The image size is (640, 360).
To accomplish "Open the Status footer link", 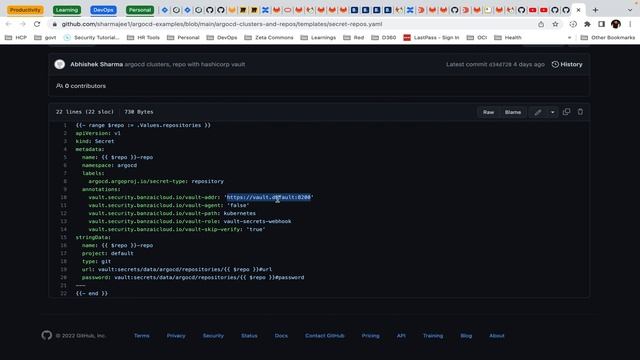I will 249,336.
